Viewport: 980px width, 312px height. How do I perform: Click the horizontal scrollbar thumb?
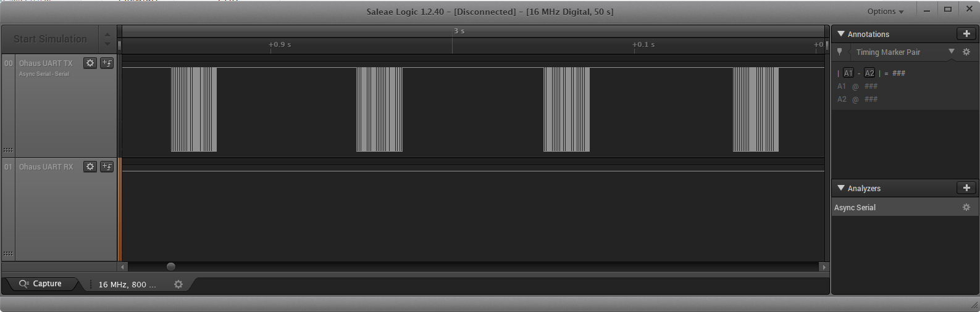pyautogui.click(x=171, y=266)
